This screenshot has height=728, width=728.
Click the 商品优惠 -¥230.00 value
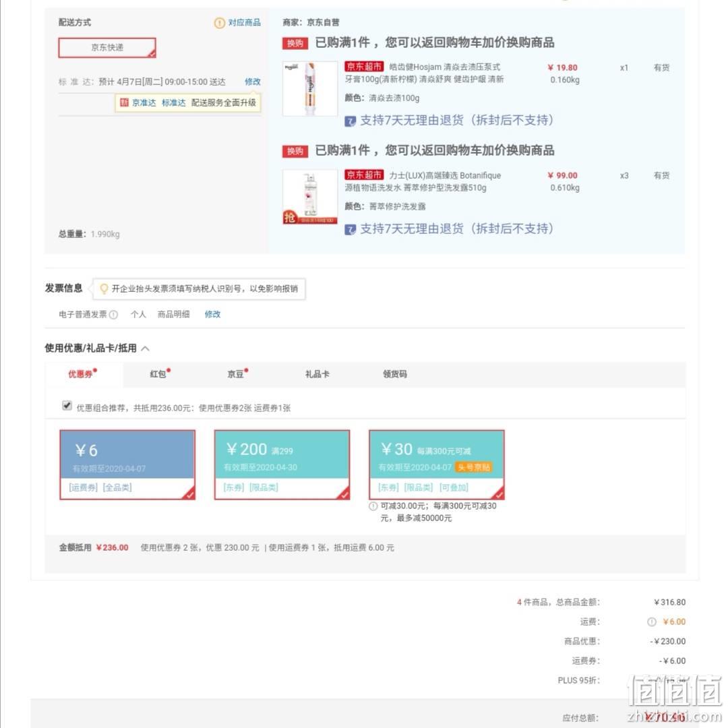[667, 641]
